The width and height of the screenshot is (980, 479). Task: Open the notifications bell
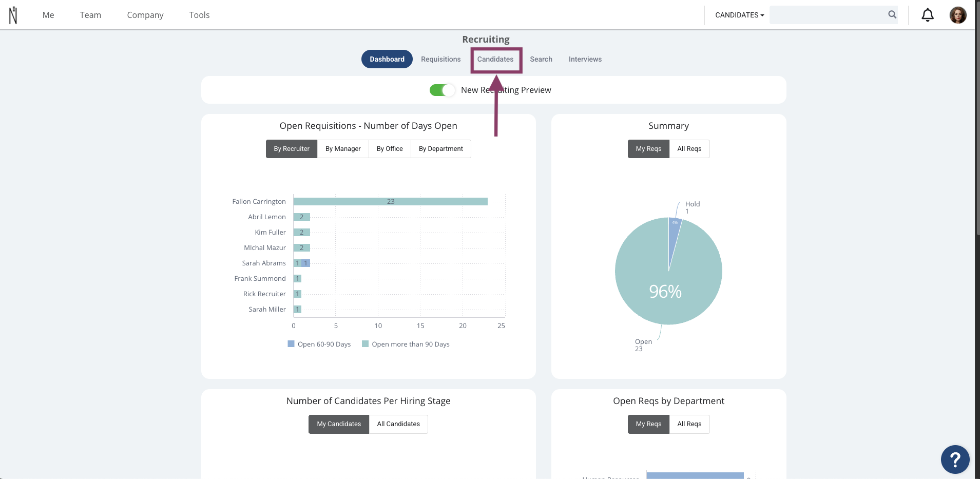coord(927,15)
